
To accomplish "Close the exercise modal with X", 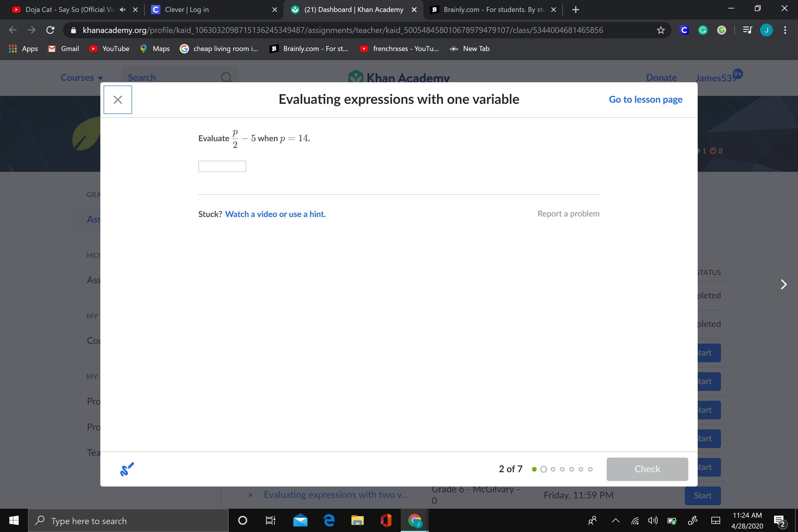I will click(117, 100).
